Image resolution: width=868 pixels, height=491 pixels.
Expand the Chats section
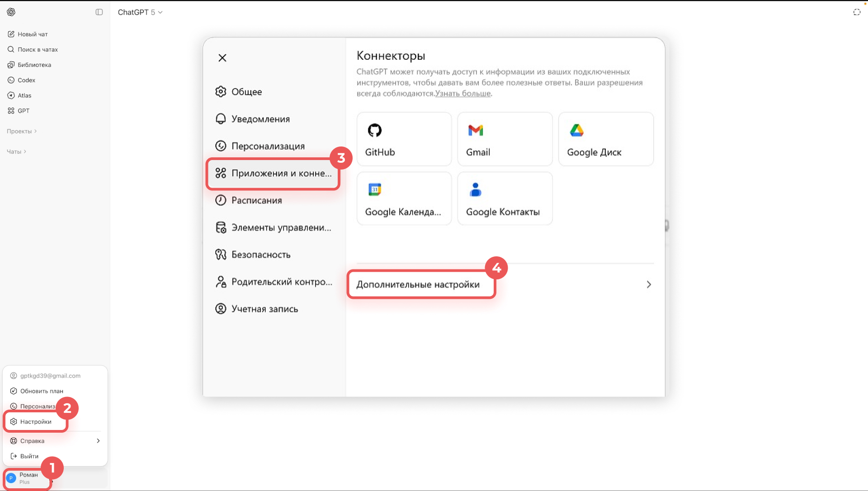(x=16, y=151)
